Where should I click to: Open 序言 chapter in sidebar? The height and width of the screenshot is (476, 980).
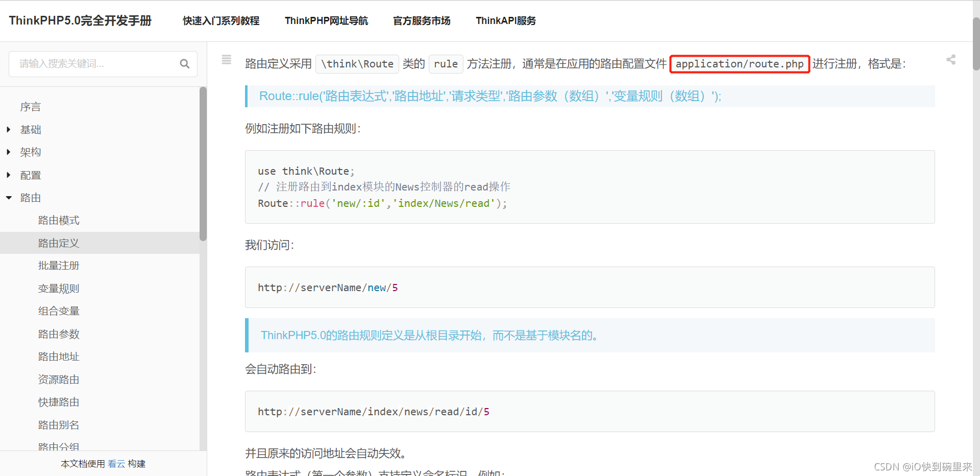pyautogui.click(x=31, y=107)
